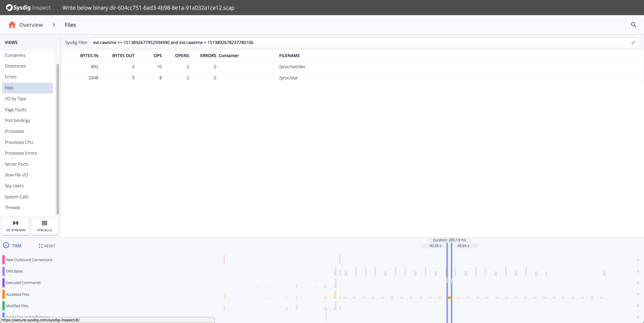This screenshot has width=644, height=323.
Task: Click the Accessed Files label
Action: coord(17,294)
